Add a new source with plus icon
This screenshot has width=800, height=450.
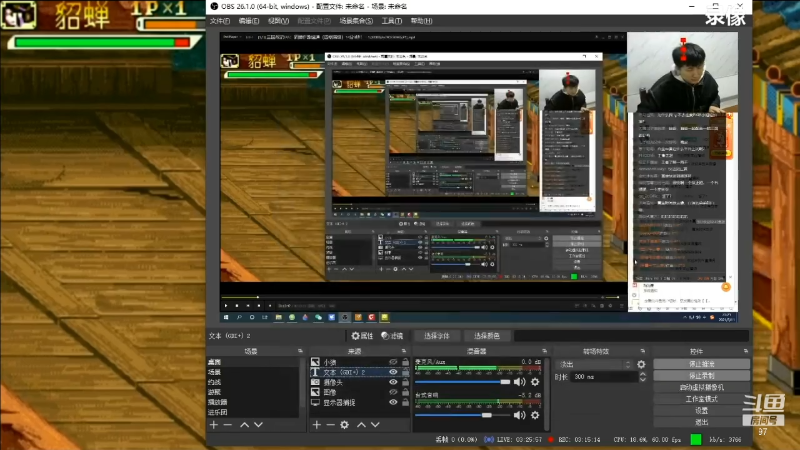[x=317, y=424]
